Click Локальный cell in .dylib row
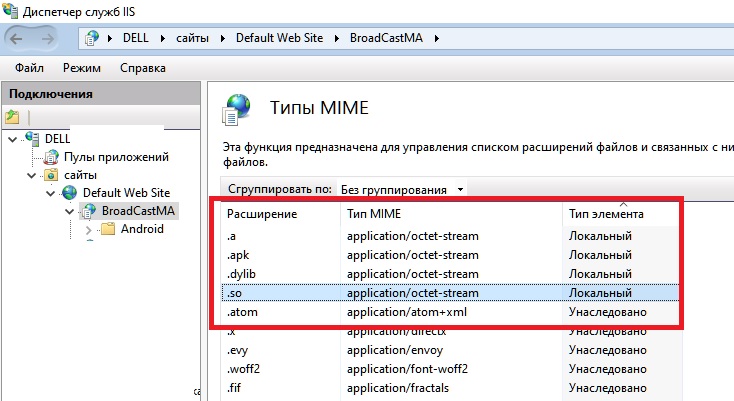This screenshot has width=734, height=401. [600, 274]
